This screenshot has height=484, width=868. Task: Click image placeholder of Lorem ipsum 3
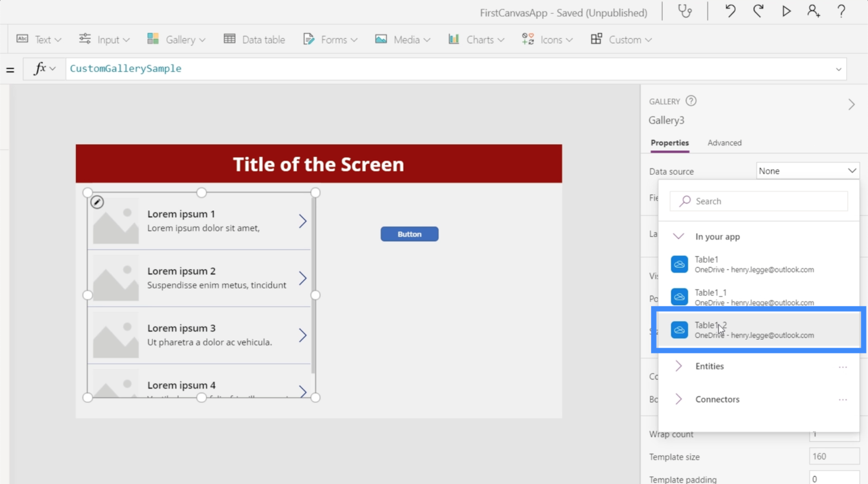[x=116, y=335]
